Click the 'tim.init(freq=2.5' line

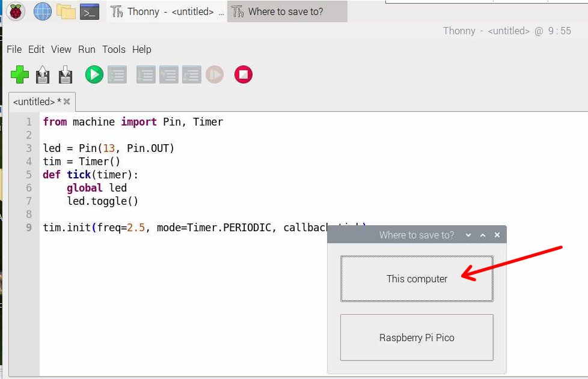tap(185, 227)
